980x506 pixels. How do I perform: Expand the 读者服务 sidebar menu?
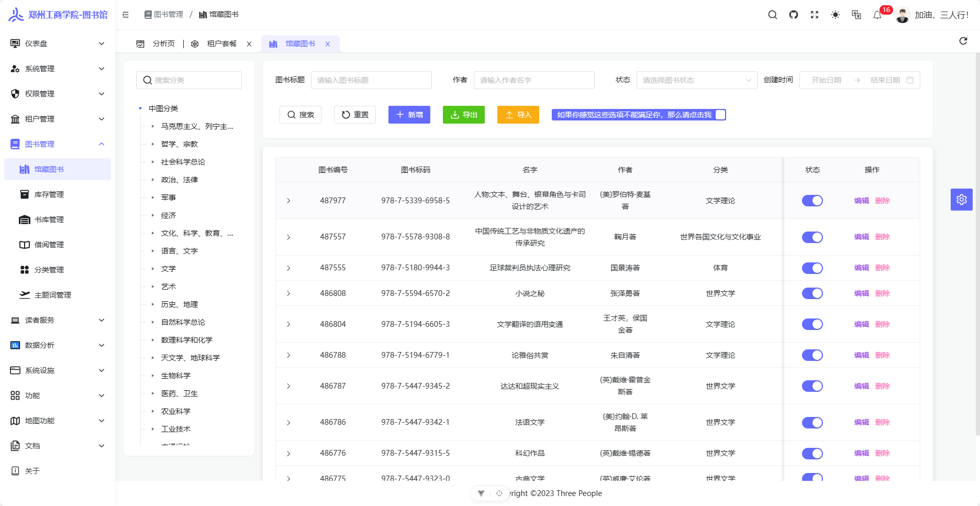[58, 320]
